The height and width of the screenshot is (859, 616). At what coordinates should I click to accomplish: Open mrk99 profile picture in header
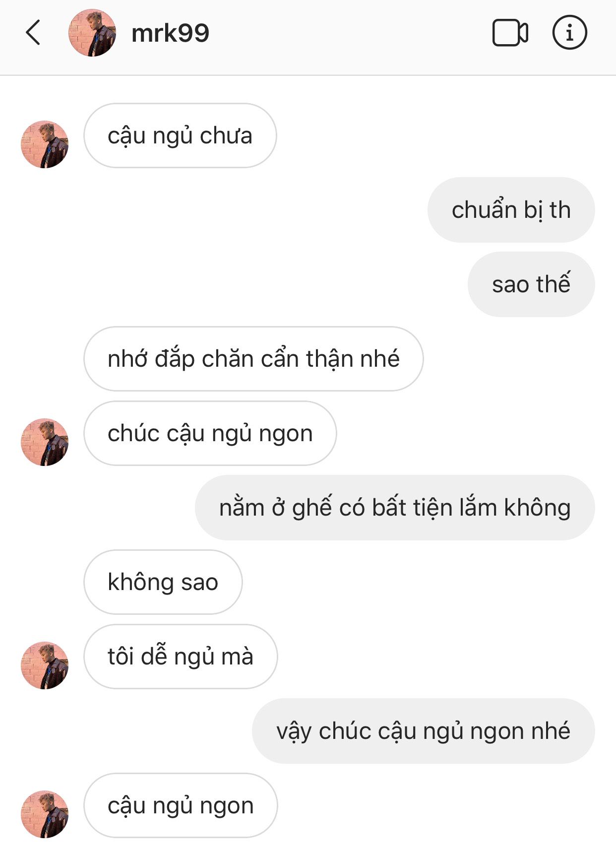[92, 33]
